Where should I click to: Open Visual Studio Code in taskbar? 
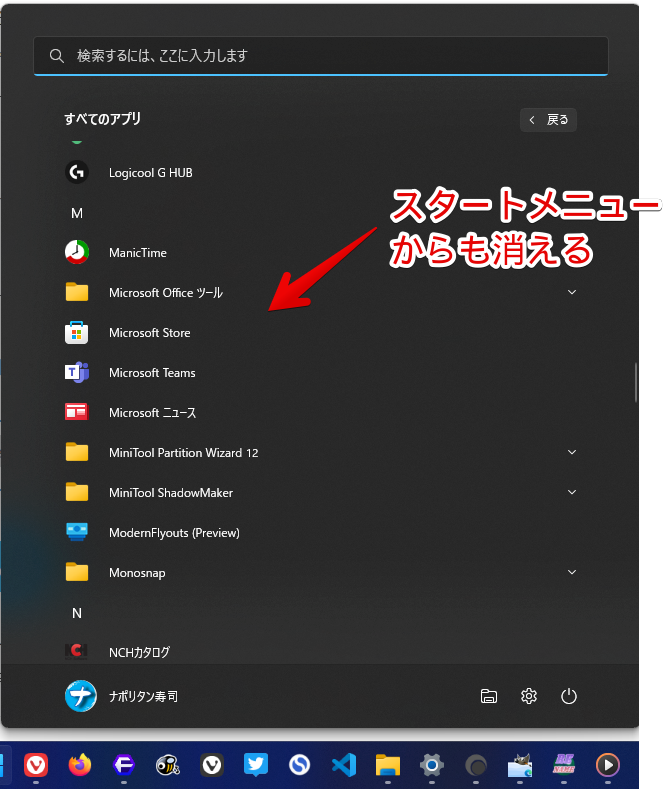pos(344,765)
